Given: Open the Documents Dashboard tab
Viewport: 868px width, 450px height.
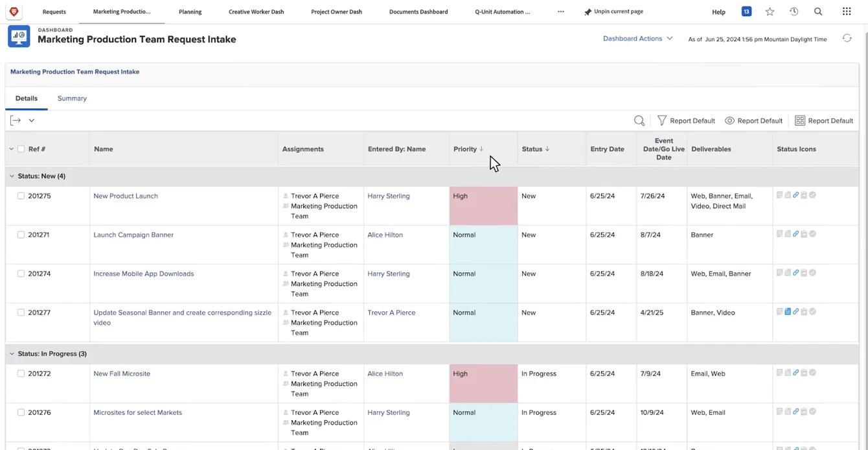Looking at the screenshot, I should click(x=418, y=12).
